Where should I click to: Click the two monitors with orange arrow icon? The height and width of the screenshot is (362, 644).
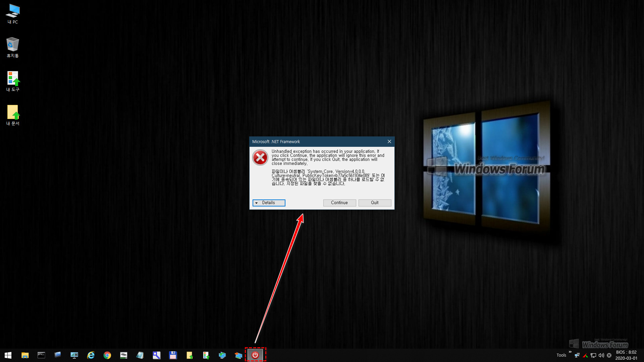point(238,355)
